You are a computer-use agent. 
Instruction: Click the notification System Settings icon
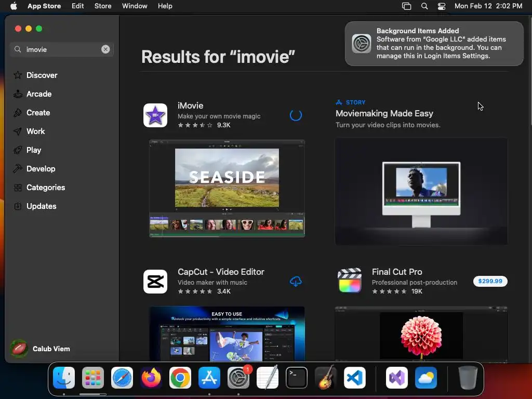[x=362, y=44]
